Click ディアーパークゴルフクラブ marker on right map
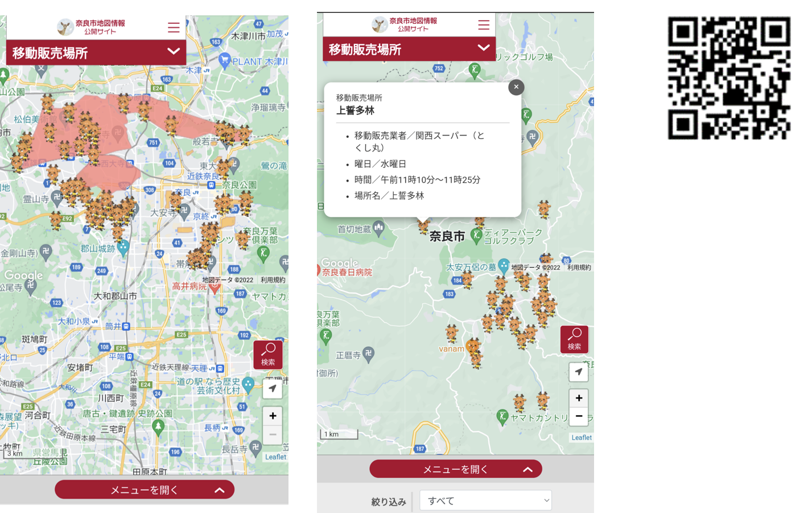Image resolution: width=812 pixels, height=513 pixels. 477,235
